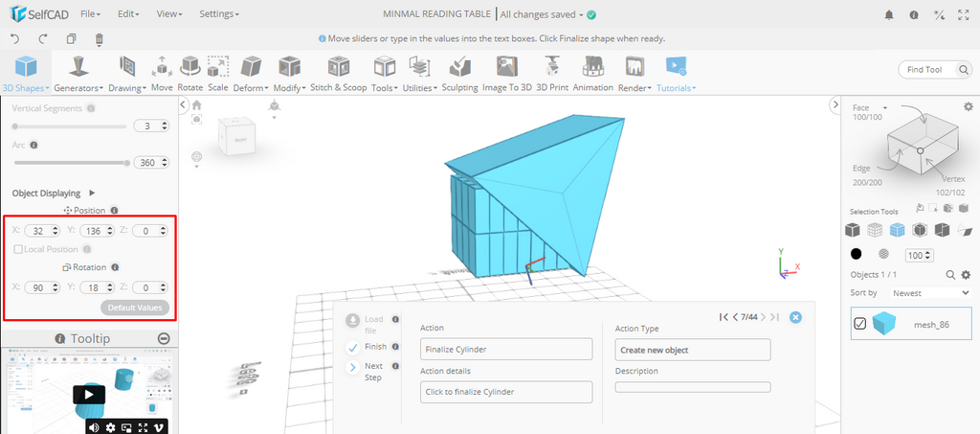Click the Default Values button
The image size is (980, 434).
click(x=135, y=308)
